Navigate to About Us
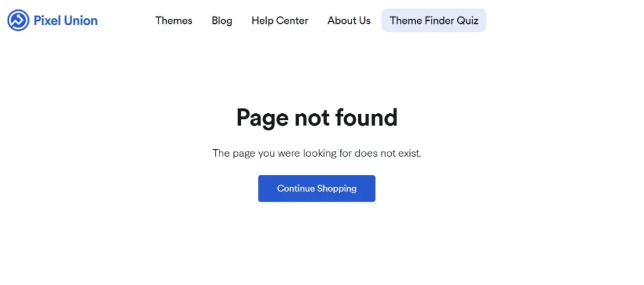This screenshot has height=285, width=644. click(x=349, y=21)
